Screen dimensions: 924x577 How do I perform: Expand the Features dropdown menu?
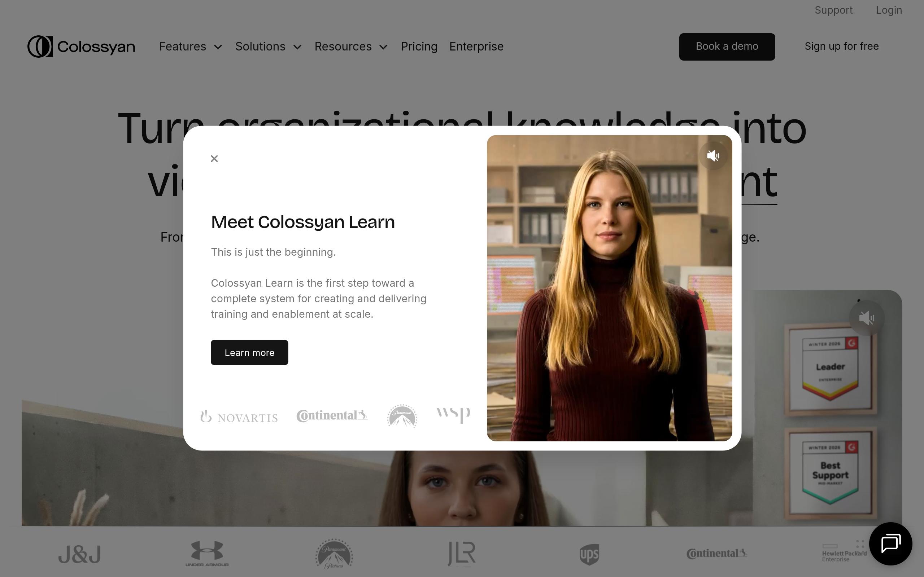point(190,47)
